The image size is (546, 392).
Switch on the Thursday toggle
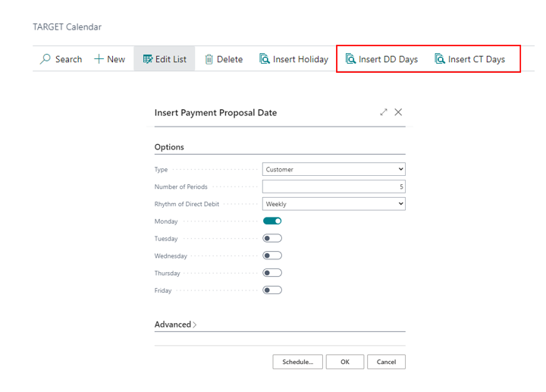272,273
